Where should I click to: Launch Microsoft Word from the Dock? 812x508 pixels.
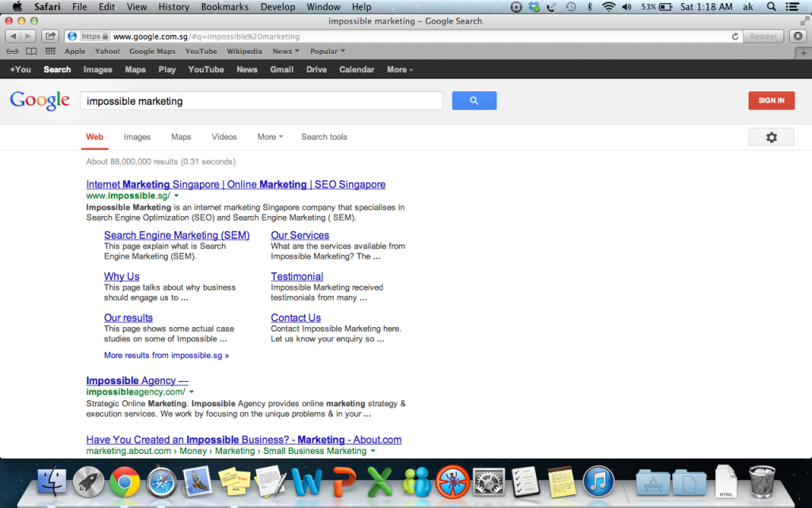tap(307, 482)
